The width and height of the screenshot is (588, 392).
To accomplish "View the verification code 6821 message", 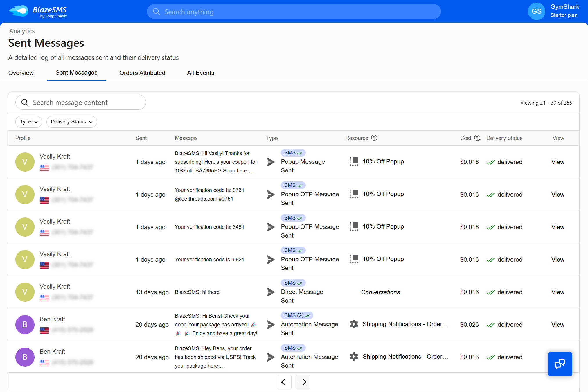I will point(558,260).
